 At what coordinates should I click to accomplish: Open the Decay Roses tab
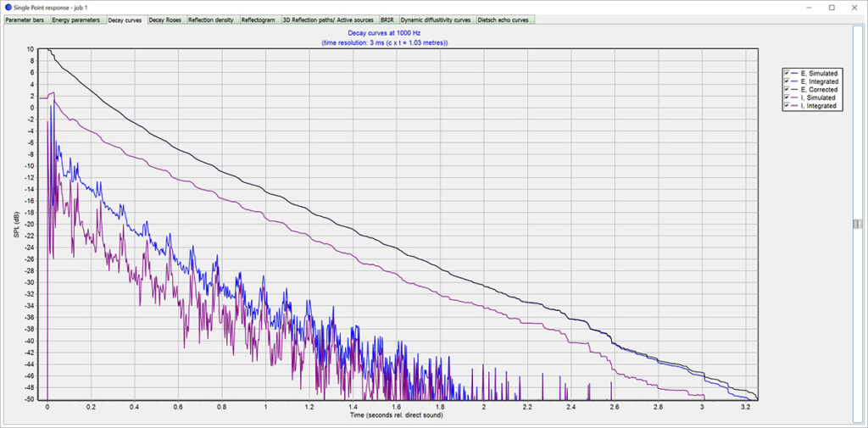click(x=166, y=20)
